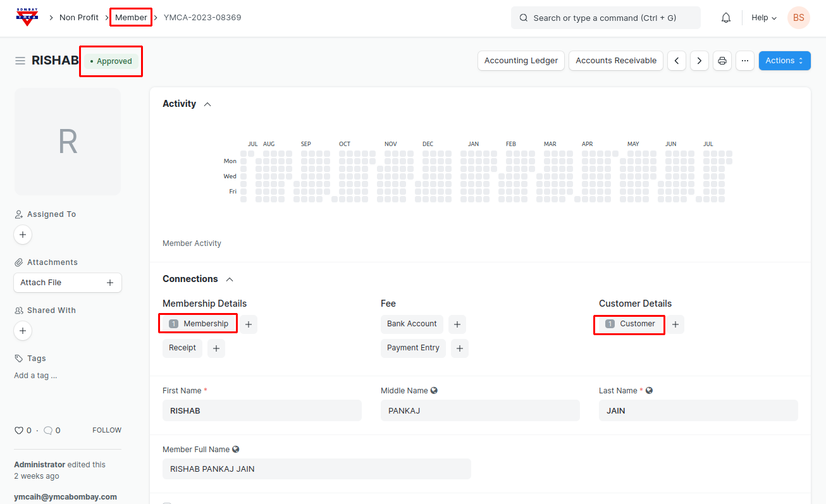
Task: Open the Help menu
Action: pos(763,18)
